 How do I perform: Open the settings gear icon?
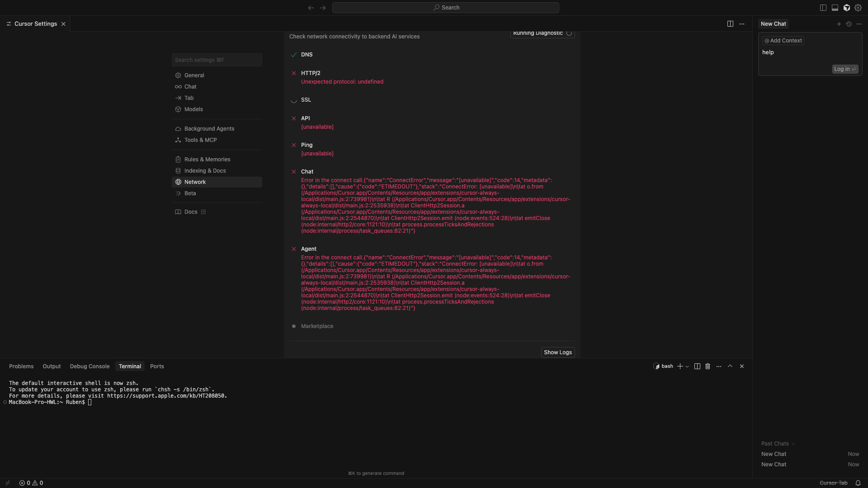[x=858, y=8]
